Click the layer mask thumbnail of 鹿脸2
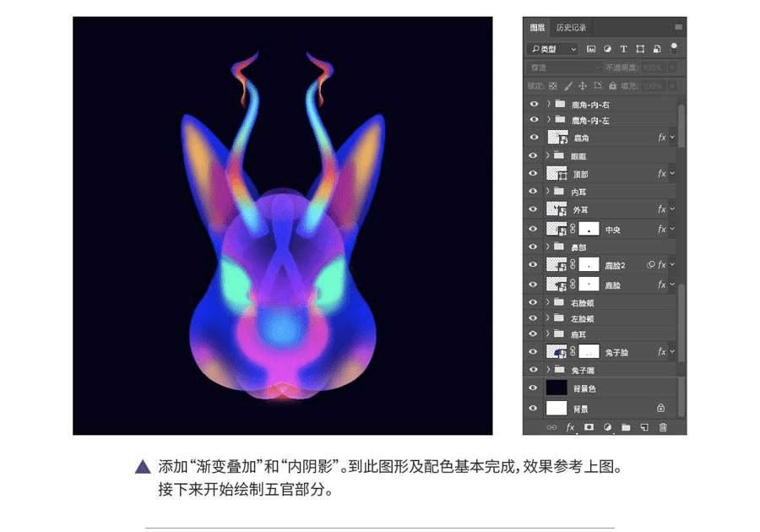 (589, 264)
